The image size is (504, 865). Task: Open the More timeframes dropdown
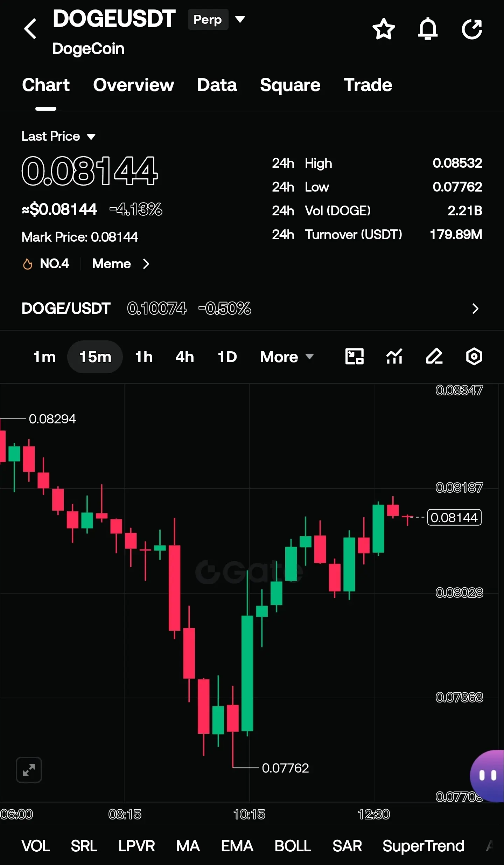[x=287, y=357]
